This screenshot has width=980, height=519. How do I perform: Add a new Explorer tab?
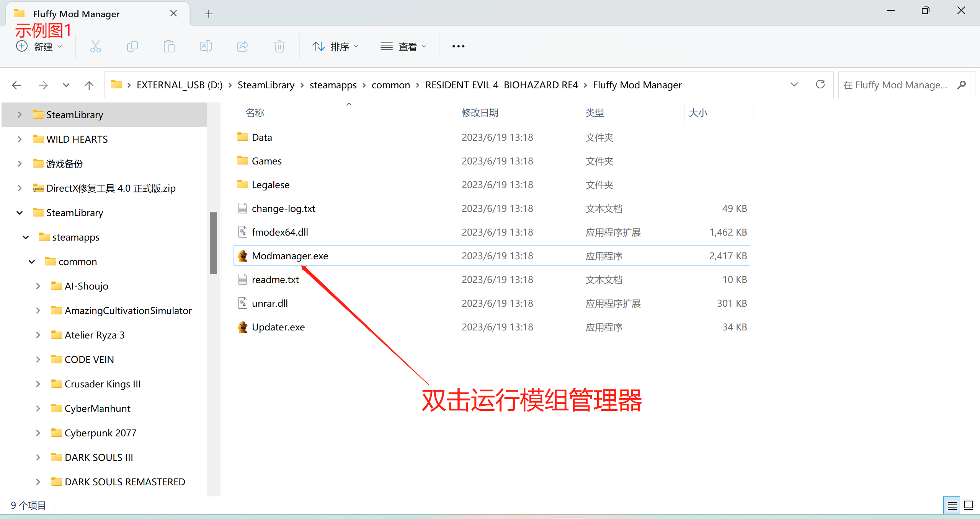(x=209, y=14)
